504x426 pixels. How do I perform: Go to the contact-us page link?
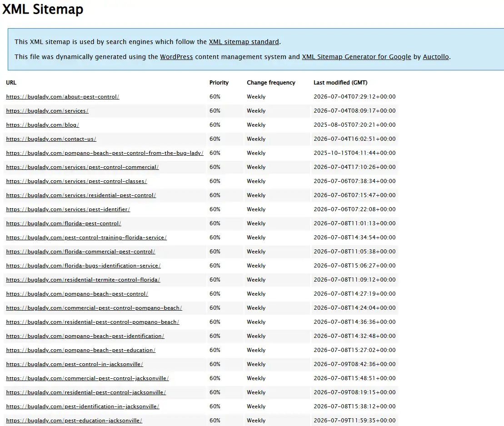pyautogui.click(x=51, y=139)
